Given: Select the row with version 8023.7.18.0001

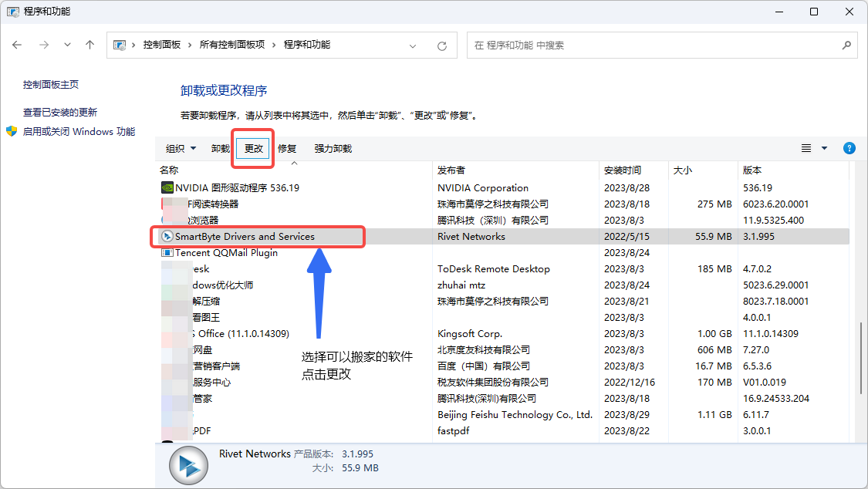Looking at the screenshot, I should (x=502, y=301).
